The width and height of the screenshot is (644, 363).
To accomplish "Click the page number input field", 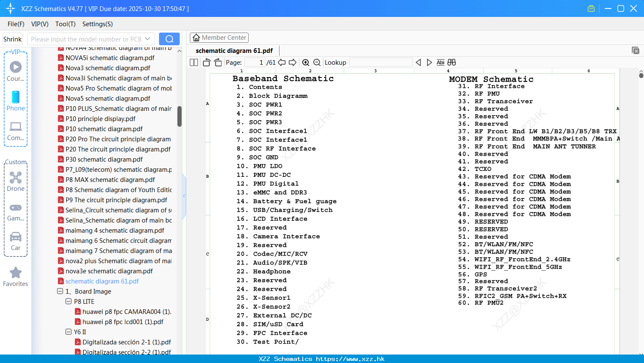I will point(255,62).
